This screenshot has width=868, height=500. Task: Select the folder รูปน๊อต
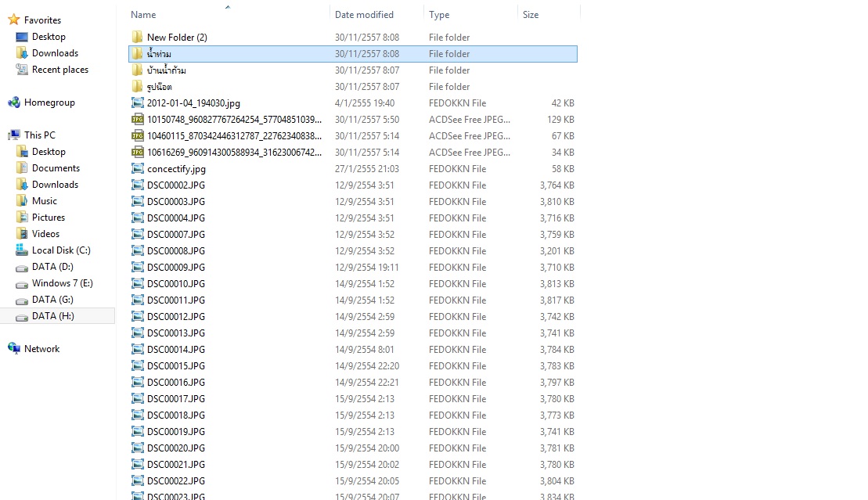pyautogui.click(x=353, y=86)
